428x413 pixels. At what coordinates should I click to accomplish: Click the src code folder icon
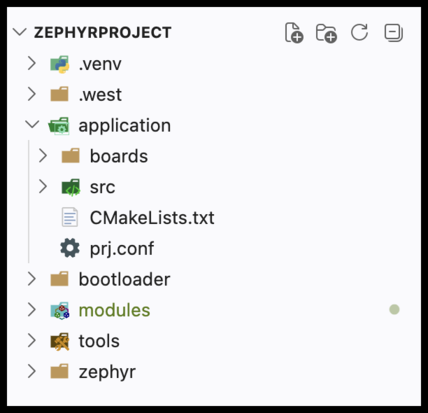pos(71,187)
